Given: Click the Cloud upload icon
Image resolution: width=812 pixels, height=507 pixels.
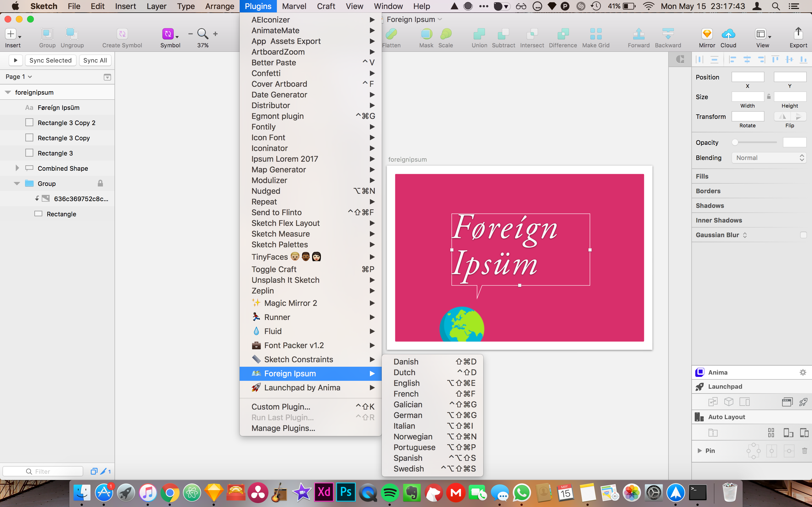Looking at the screenshot, I should pyautogui.click(x=728, y=34).
